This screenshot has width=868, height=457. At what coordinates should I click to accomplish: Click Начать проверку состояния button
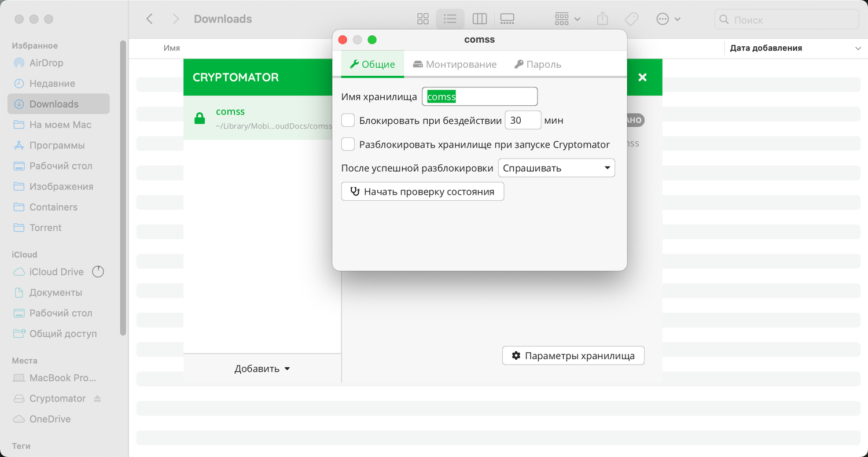(x=422, y=191)
